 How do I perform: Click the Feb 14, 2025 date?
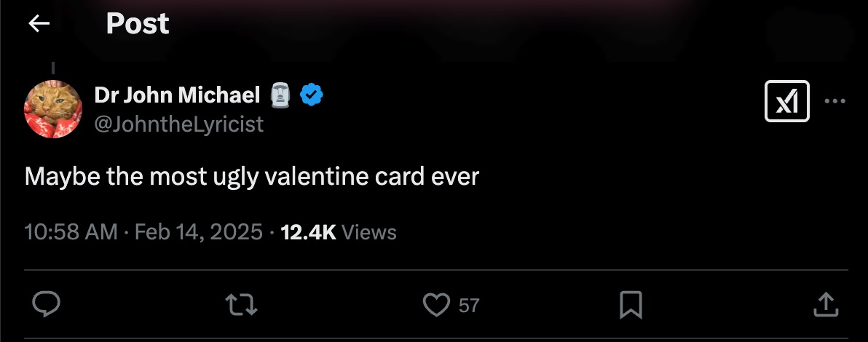point(199,232)
